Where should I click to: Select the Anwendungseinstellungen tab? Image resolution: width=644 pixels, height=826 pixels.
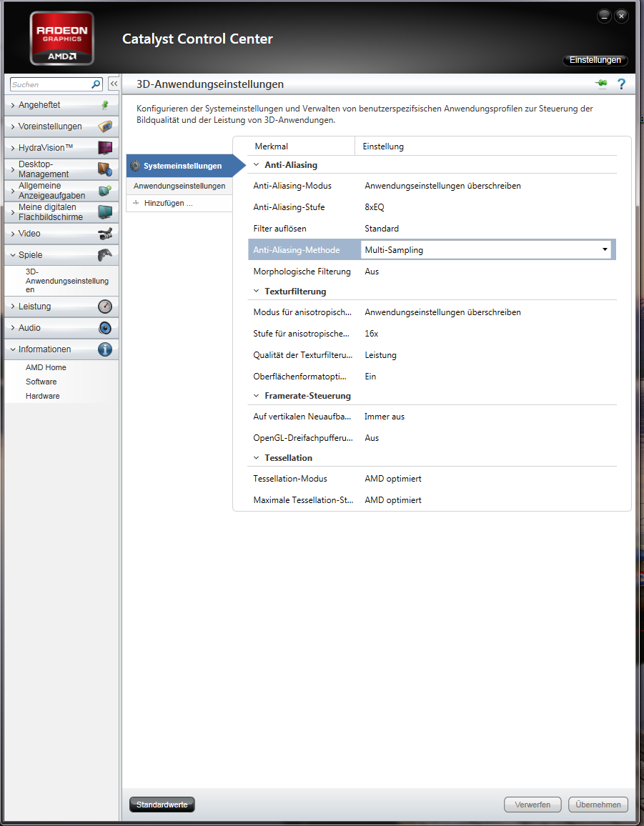tap(179, 186)
